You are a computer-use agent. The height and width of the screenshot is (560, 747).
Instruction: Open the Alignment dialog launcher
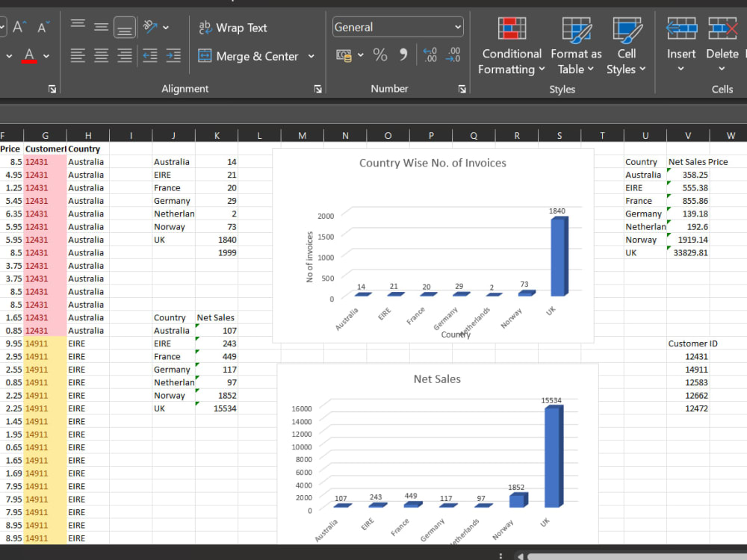[318, 88]
